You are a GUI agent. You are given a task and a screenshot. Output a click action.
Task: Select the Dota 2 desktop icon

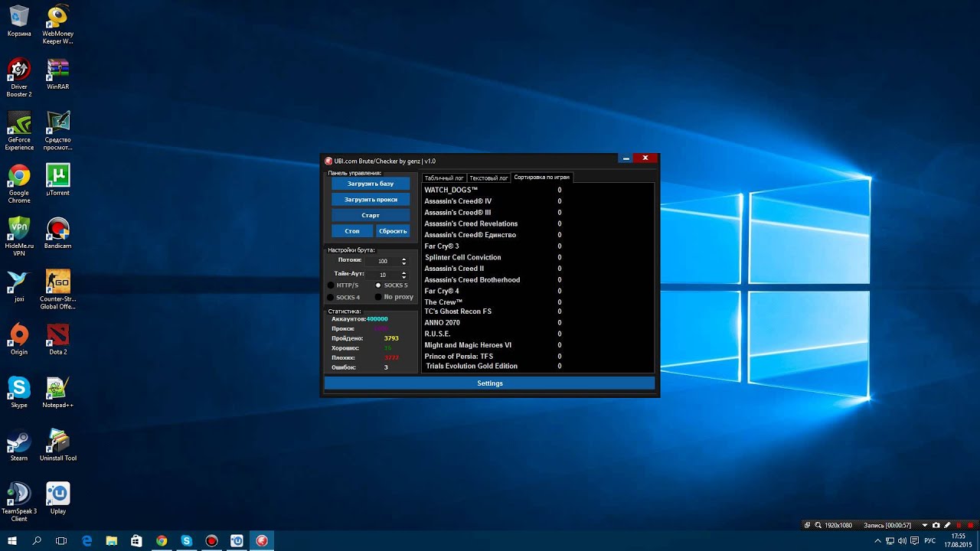(x=57, y=338)
